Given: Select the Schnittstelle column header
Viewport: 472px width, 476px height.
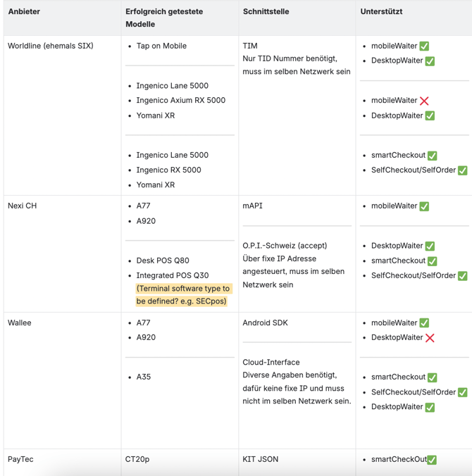Looking at the screenshot, I should point(266,11).
